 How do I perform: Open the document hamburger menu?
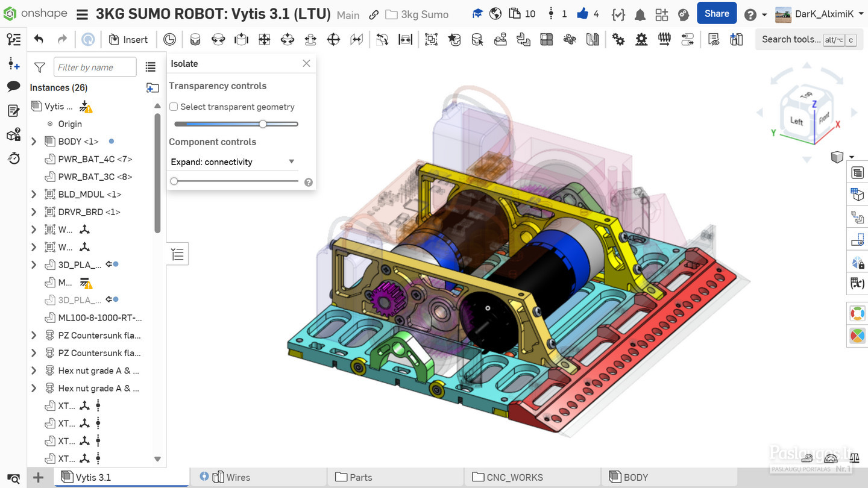point(83,14)
